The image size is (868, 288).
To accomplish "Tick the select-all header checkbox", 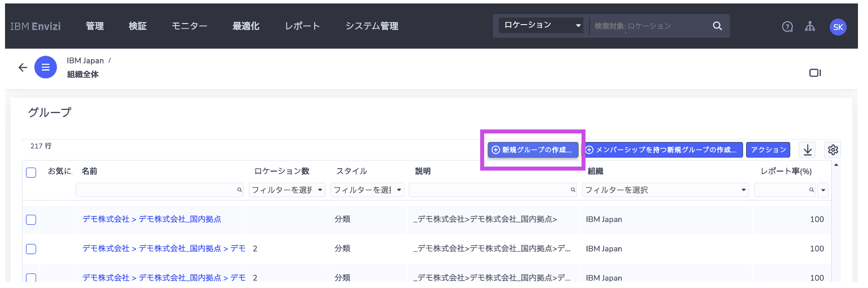I will 31,173.
